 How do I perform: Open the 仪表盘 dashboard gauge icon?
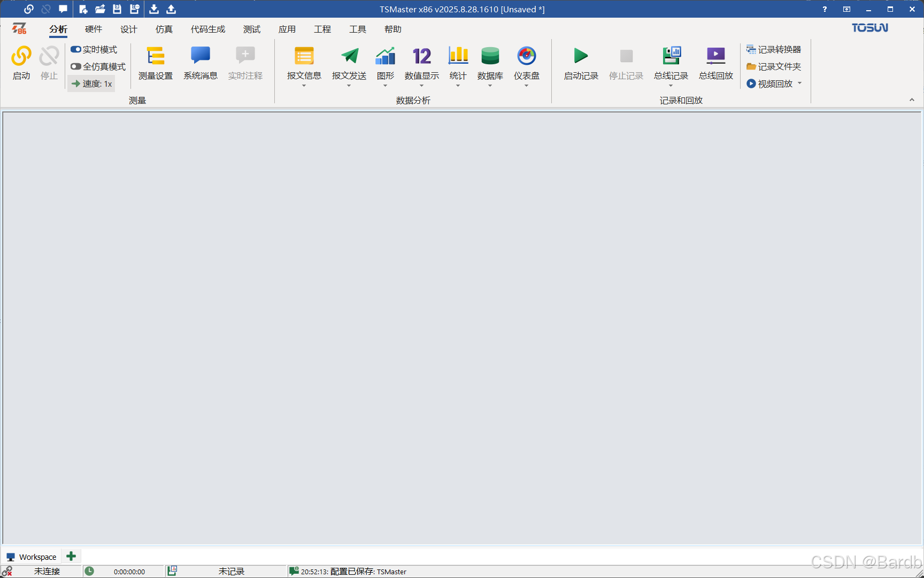pyautogui.click(x=527, y=56)
